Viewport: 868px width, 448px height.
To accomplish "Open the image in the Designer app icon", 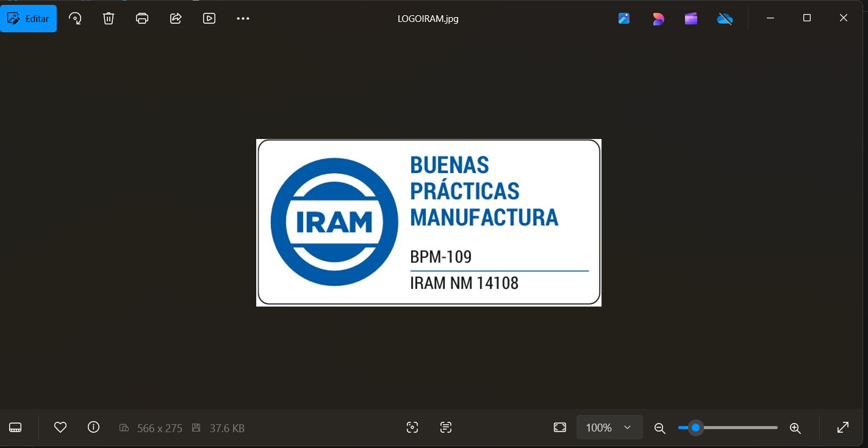I will click(x=624, y=18).
